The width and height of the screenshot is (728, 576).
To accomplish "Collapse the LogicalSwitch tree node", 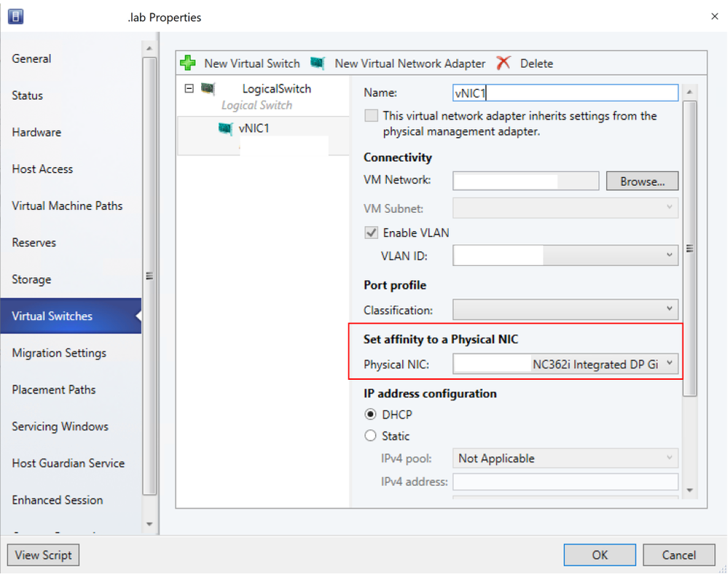I will 189,88.
